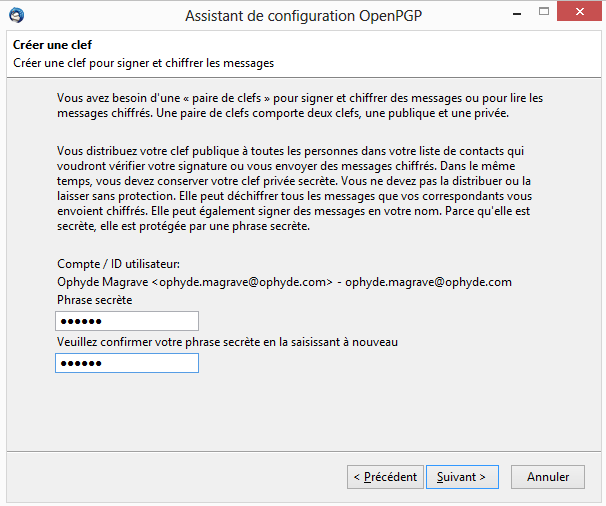Image resolution: width=606 pixels, height=506 pixels.
Task: Click the Assistant de configuration OpenPGP title
Action: tap(303, 16)
